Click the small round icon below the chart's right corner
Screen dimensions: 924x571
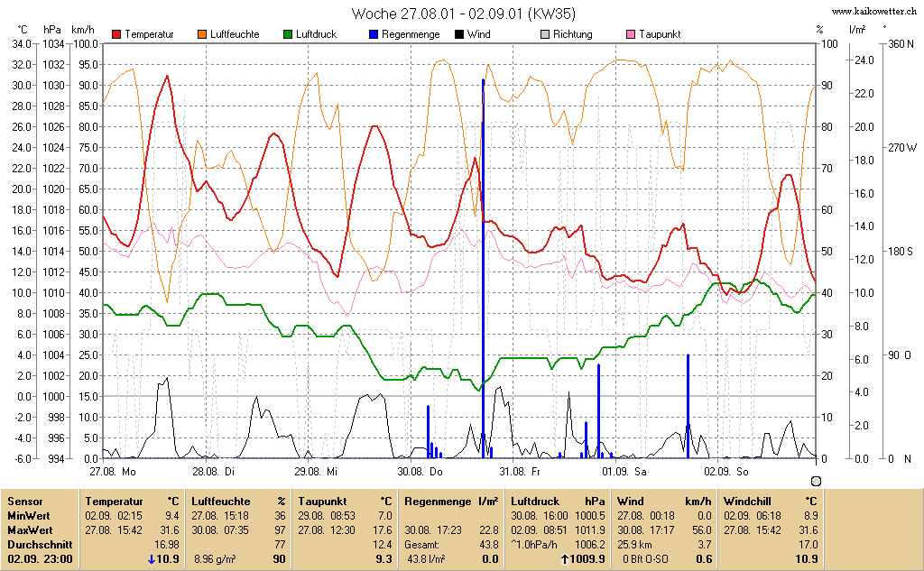click(x=816, y=481)
